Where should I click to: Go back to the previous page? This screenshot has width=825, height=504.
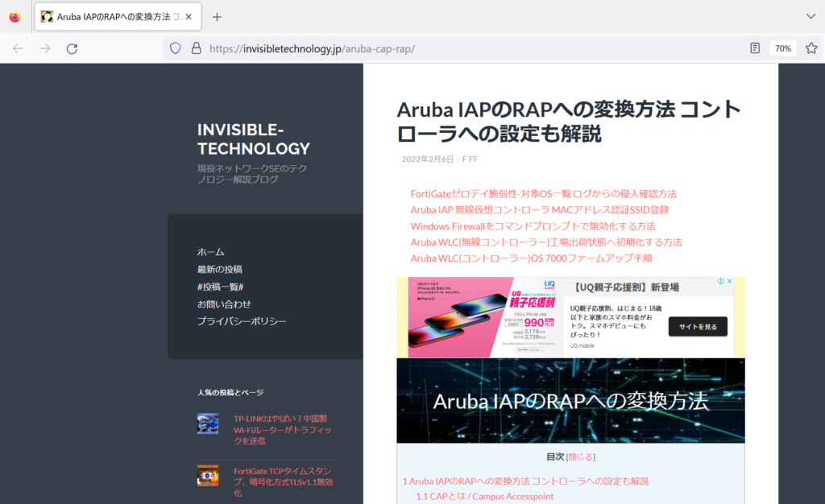tap(18, 48)
